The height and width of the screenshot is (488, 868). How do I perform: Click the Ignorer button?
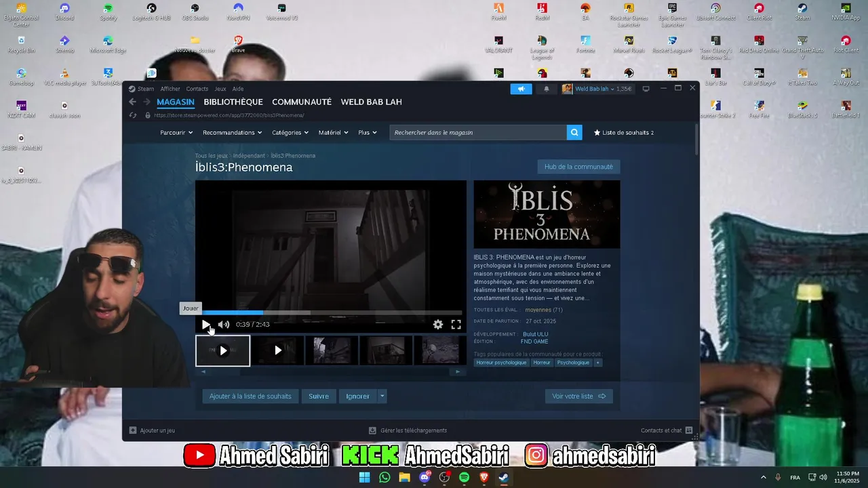[x=357, y=396]
